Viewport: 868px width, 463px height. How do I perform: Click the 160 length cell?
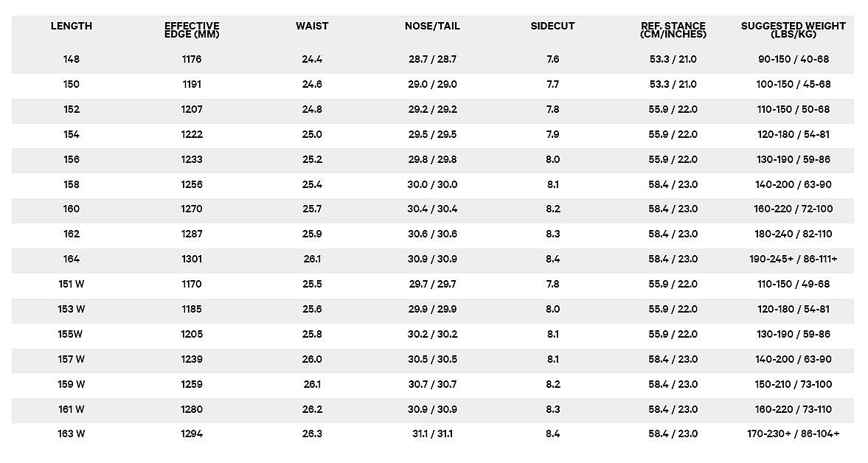point(72,209)
